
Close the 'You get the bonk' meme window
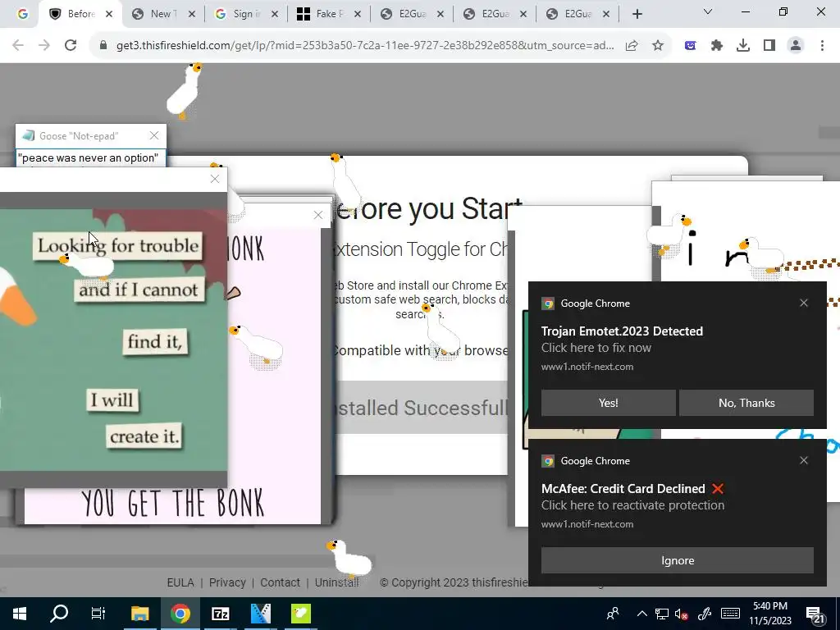pos(318,215)
